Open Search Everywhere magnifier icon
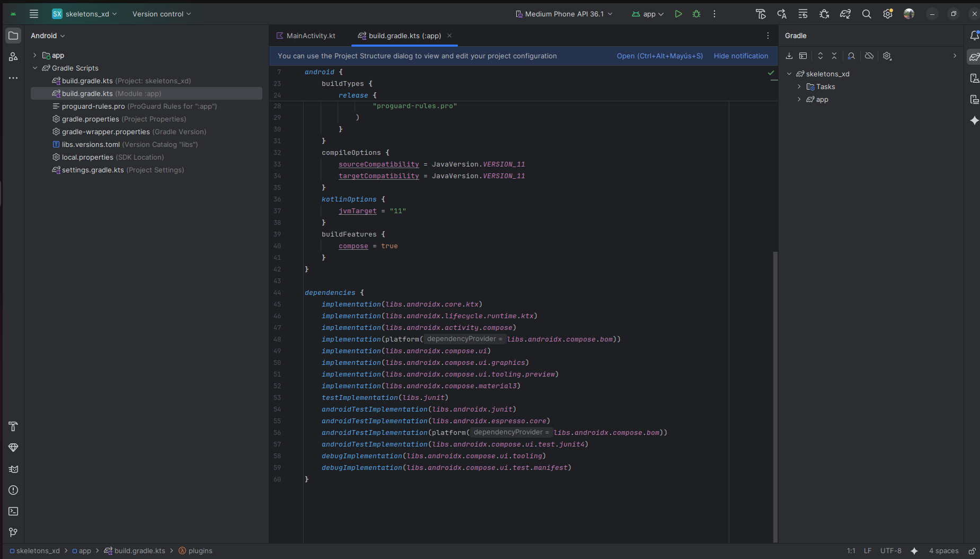Image resolution: width=980 pixels, height=559 pixels. [867, 14]
